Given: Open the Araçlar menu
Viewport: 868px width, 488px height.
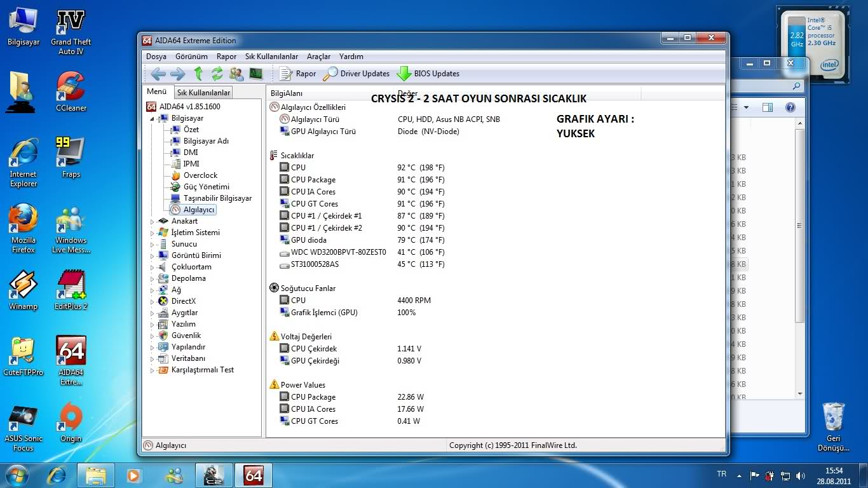Looking at the screenshot, I should pyautogui.click(x=318, y=57).
